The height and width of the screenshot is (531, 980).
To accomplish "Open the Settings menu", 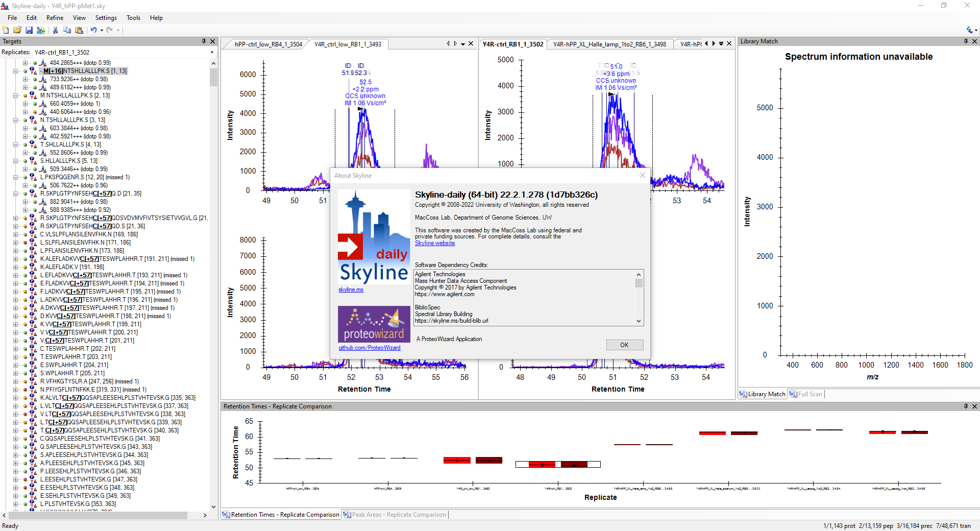I will [x=106, y=18].
